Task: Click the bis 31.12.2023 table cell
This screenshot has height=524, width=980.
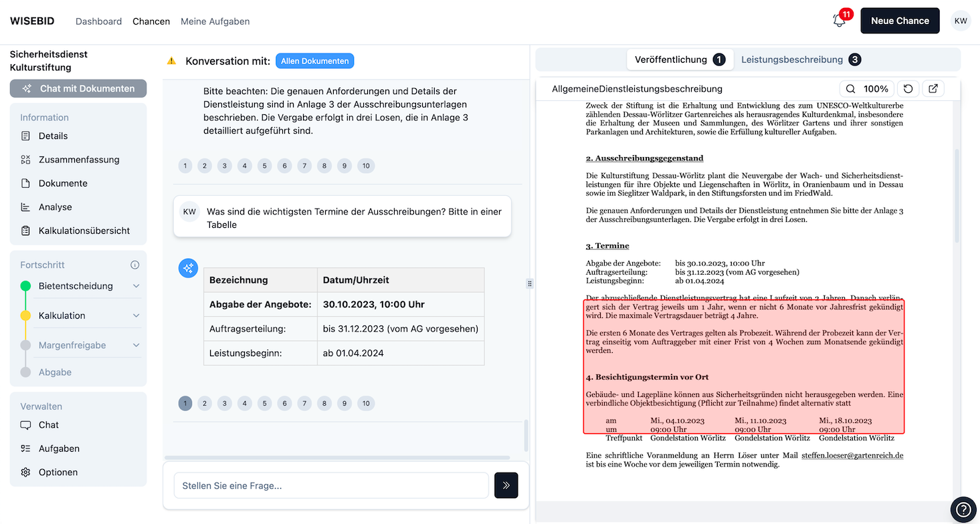Action: coord(401,329)
